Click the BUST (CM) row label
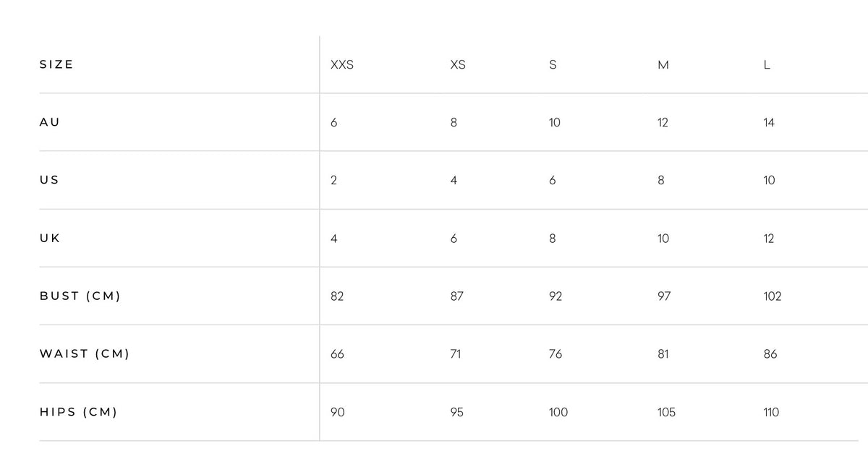The width and height of the screenshot is (868, 472). pos(80,296)
